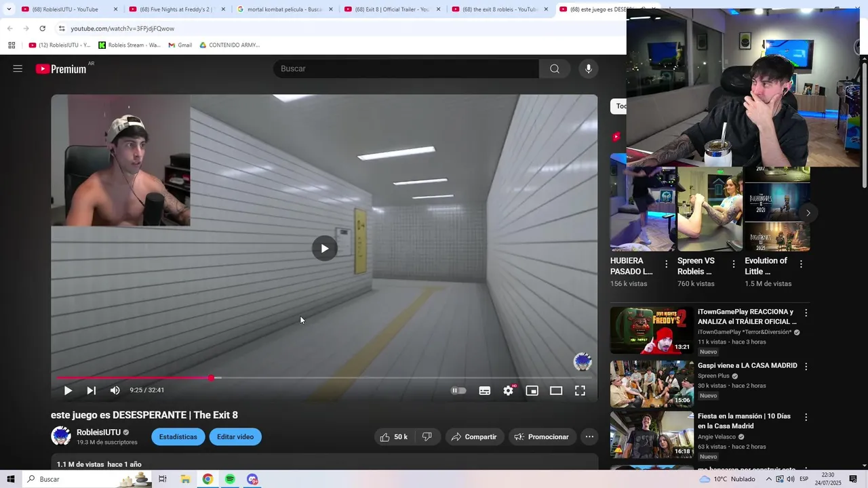Open the Chrome apps grid in bookmarks bar
Viewport: 868px width, 488px height.
pyautogui.click(x=12, y=45)
